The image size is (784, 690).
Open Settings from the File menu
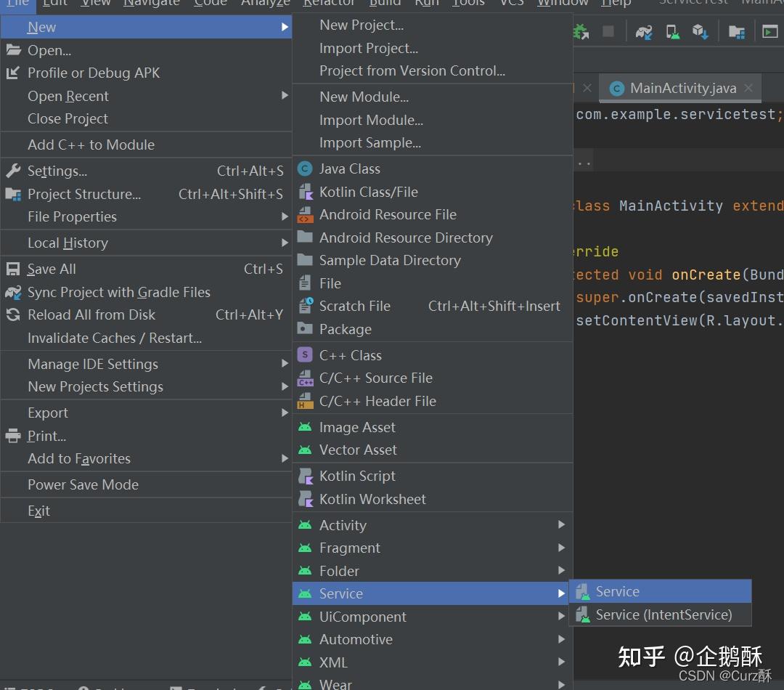click(x=55, y=171)
